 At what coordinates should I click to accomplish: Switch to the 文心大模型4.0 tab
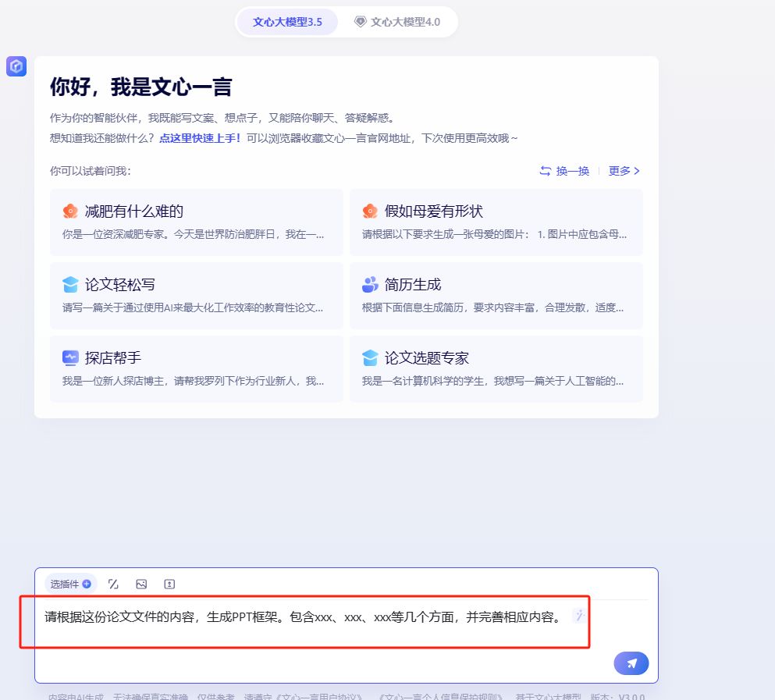pos(397,23)
